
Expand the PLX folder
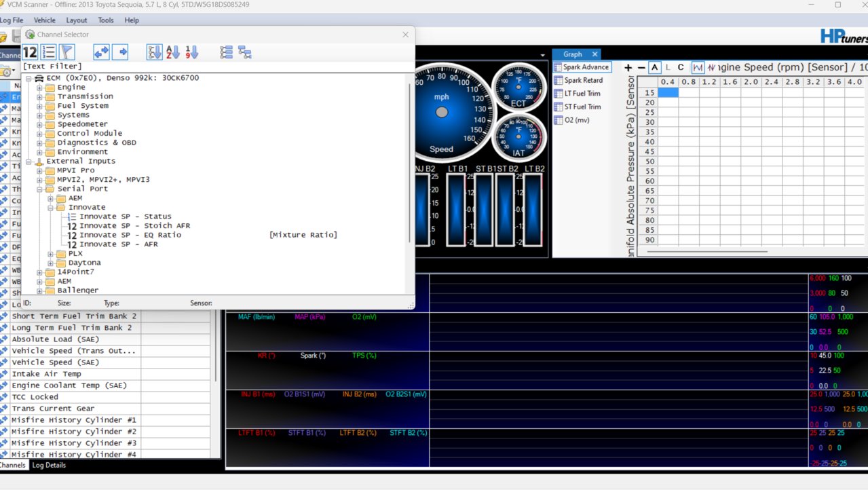click(x=51, y=253)
